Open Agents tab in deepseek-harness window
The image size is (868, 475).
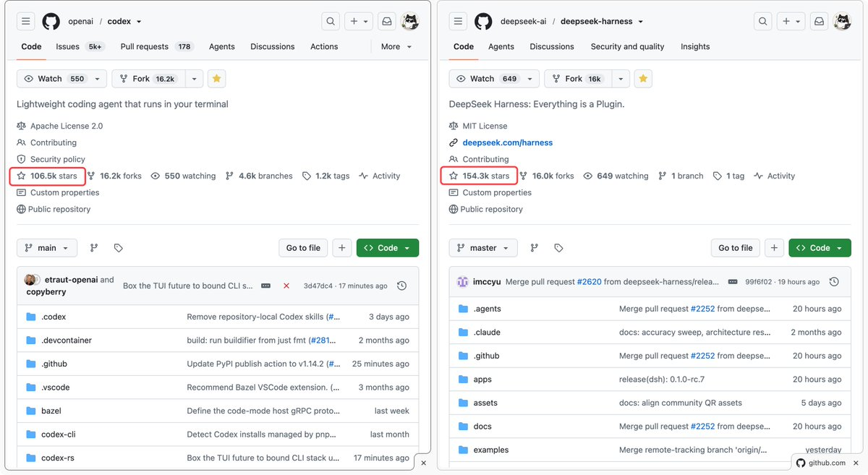(501, 46)
